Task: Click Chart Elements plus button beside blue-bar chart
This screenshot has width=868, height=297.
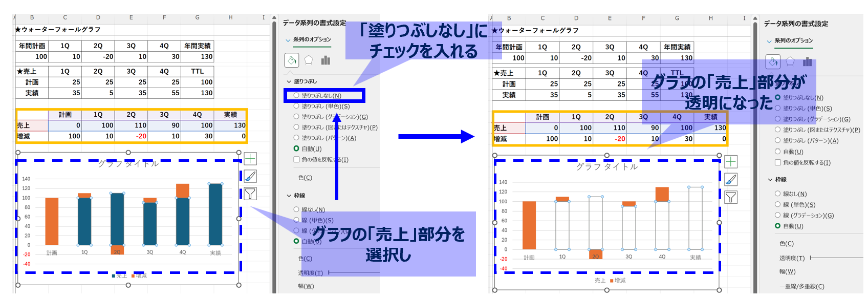Action: point(250,159)
